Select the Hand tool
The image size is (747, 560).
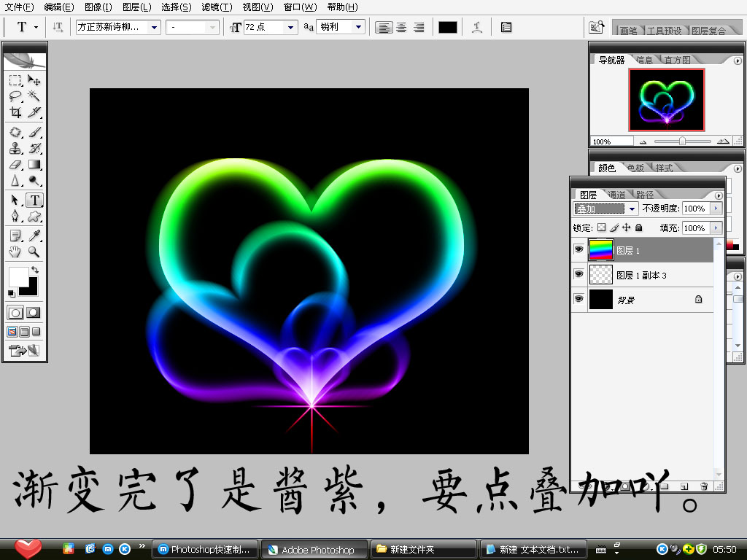(x=15, y=252)
